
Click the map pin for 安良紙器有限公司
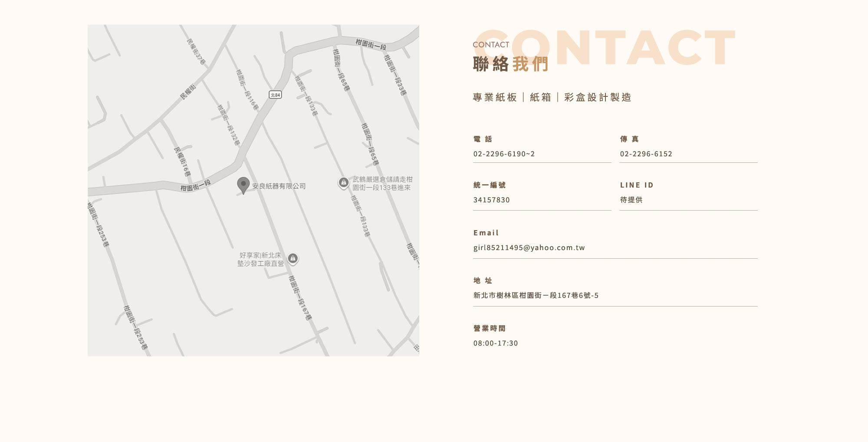[x=243, y=185]
